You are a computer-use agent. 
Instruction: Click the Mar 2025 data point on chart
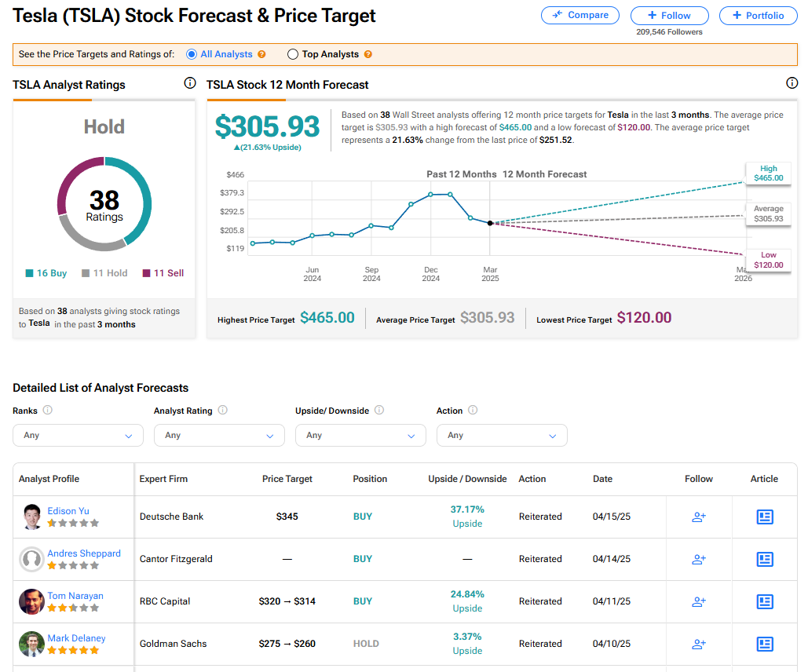[490, 223]
